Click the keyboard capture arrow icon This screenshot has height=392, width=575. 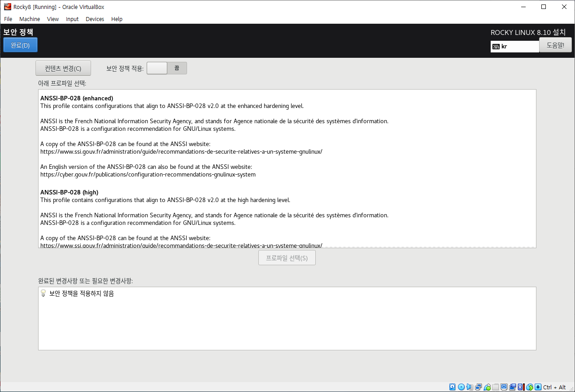538,387
